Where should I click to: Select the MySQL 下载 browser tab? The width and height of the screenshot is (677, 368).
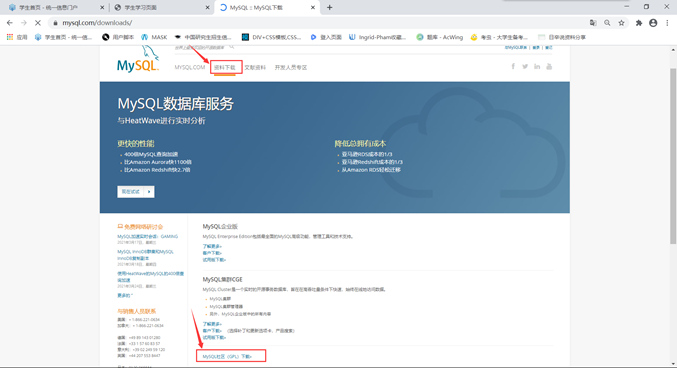(266, 7)
